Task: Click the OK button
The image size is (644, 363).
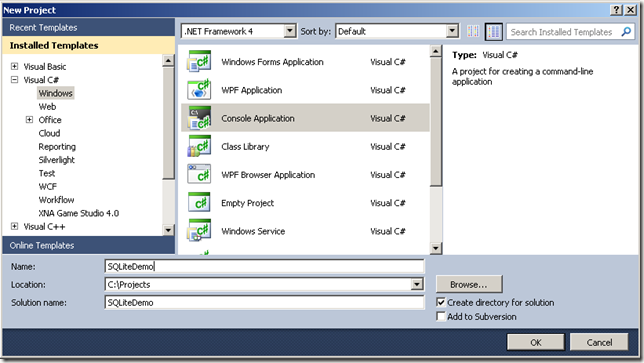Action: [x=536, y=342]
